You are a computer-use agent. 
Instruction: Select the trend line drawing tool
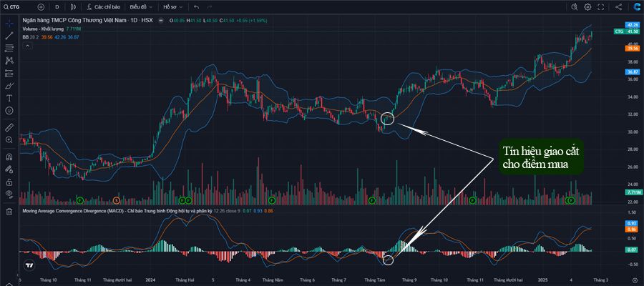pyautogui.click(x=9, y=36)
